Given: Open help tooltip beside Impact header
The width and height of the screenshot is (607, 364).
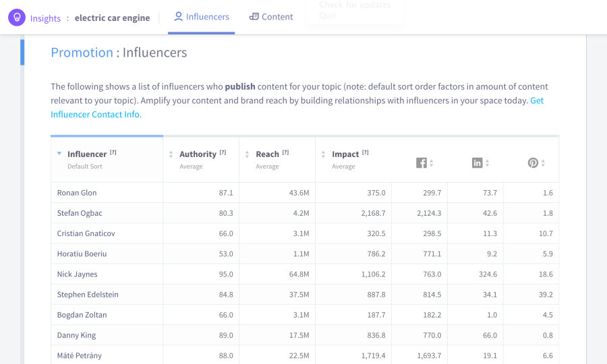Looking at the screenshot, I should [x=366, y=152].
